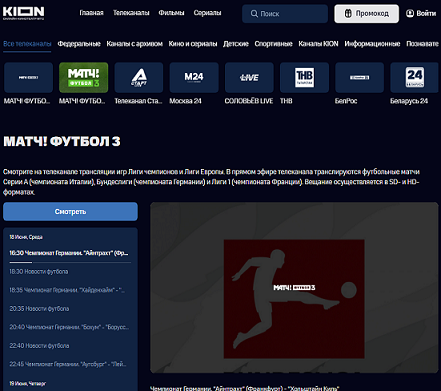Viewport: 441px width, 391px height.
Task: Select the Детские category tab
Action: pos(236,44)
